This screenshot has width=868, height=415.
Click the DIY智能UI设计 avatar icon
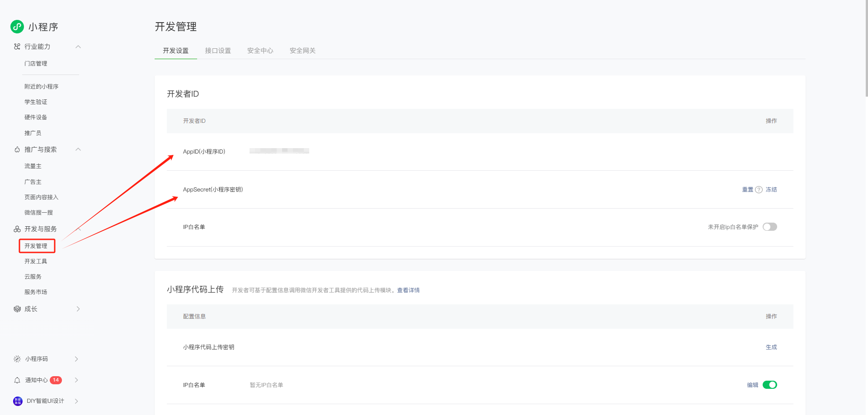18,401
